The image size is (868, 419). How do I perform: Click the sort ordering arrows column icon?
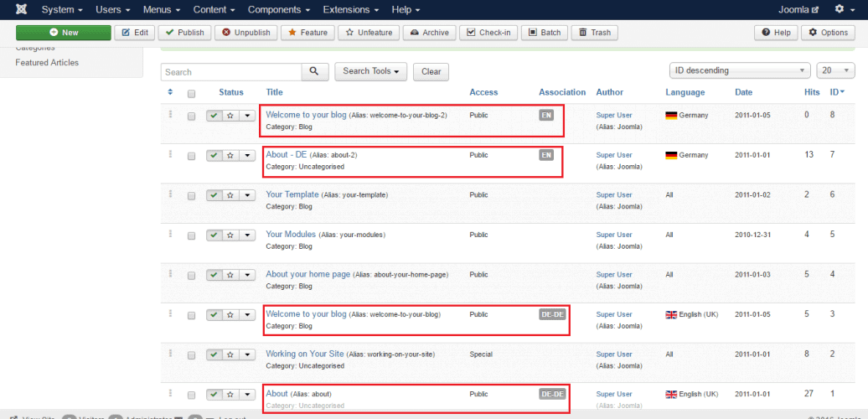point(171,92)
